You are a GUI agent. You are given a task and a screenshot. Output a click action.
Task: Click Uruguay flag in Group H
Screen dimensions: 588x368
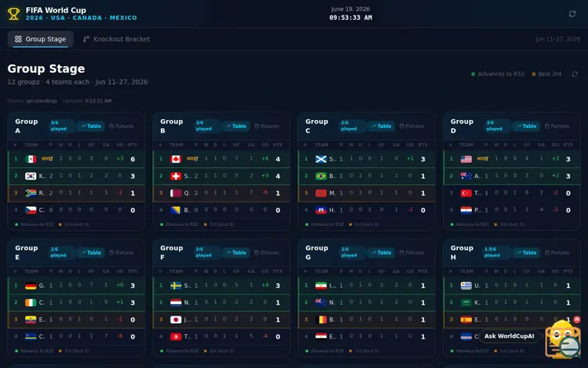click(466, 286)
